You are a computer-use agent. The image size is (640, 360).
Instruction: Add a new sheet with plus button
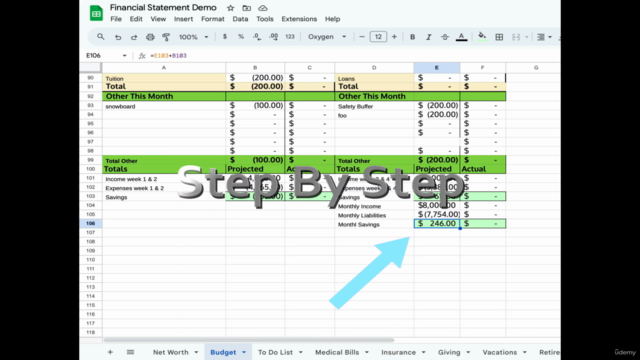[110, 352]
